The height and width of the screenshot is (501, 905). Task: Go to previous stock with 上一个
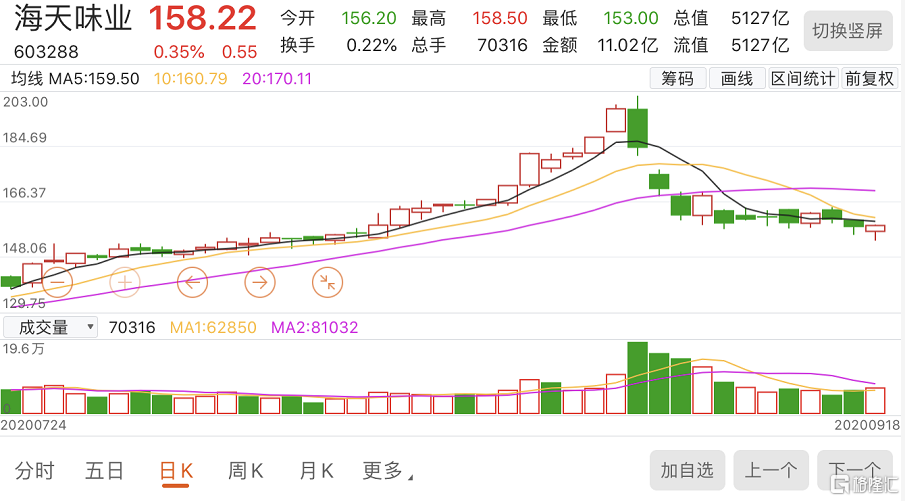(x=771, y=470)
